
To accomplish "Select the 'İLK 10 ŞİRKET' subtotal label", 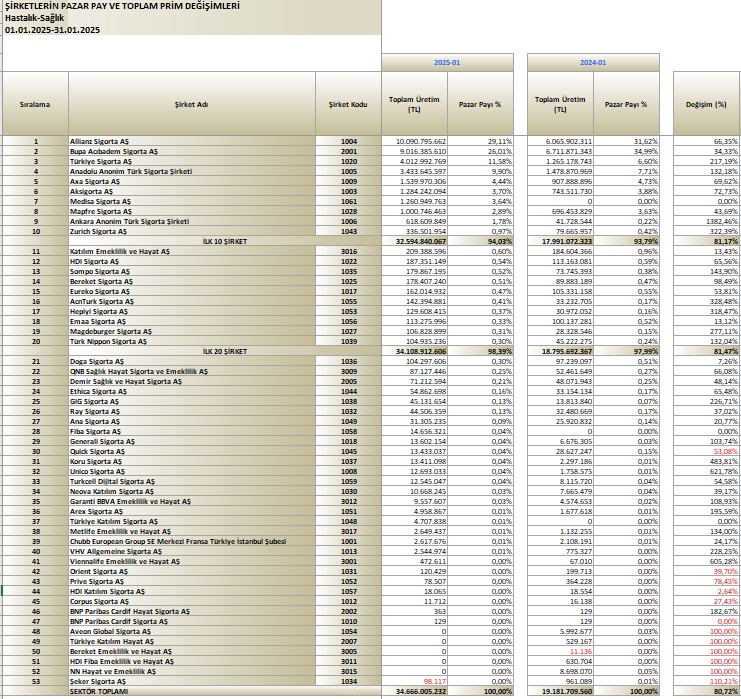I will (224, 242).
